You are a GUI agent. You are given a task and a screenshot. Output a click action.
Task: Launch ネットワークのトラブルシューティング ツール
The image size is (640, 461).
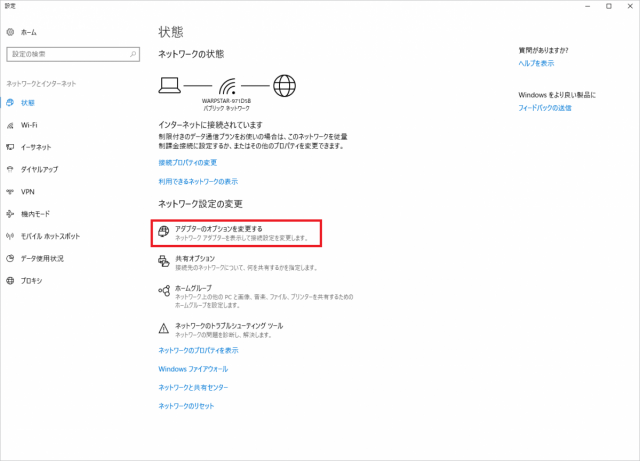[228, 326]
